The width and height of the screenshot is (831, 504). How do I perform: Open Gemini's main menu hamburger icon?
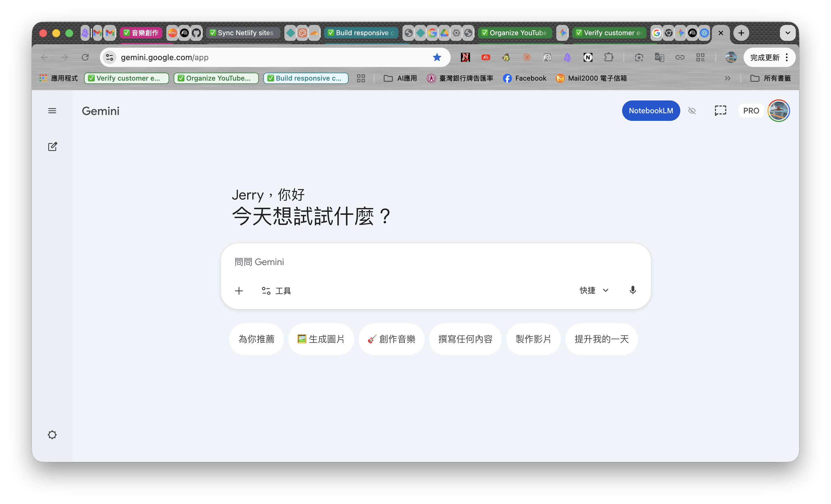point(52,111)
